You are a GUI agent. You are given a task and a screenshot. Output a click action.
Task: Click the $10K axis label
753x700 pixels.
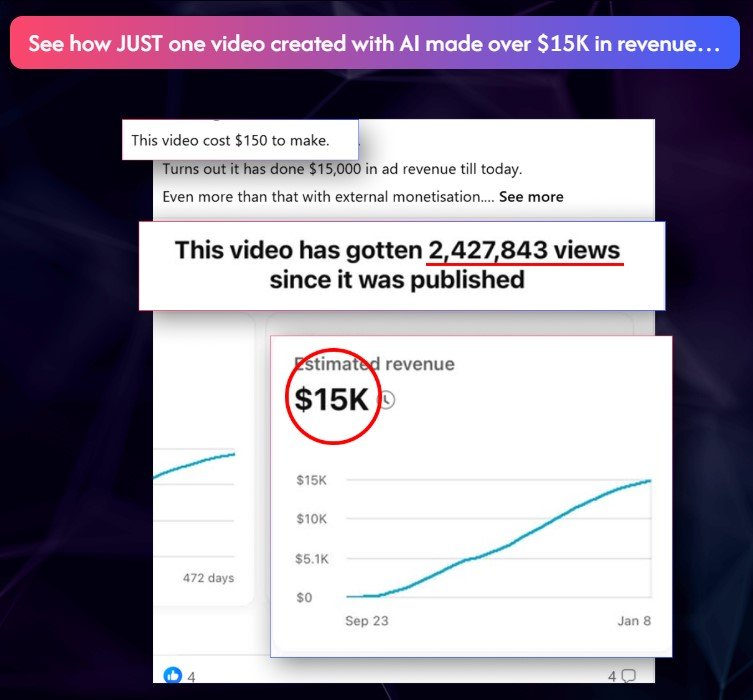(311, 519)
